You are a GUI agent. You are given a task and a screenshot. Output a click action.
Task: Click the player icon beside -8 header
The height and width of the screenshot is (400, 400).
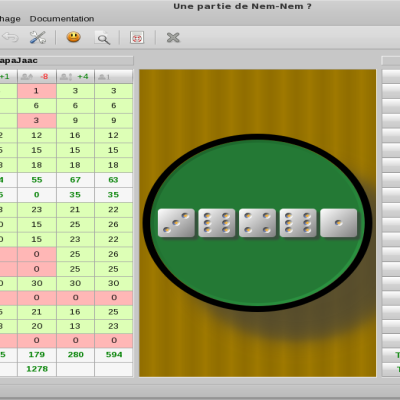27,77
